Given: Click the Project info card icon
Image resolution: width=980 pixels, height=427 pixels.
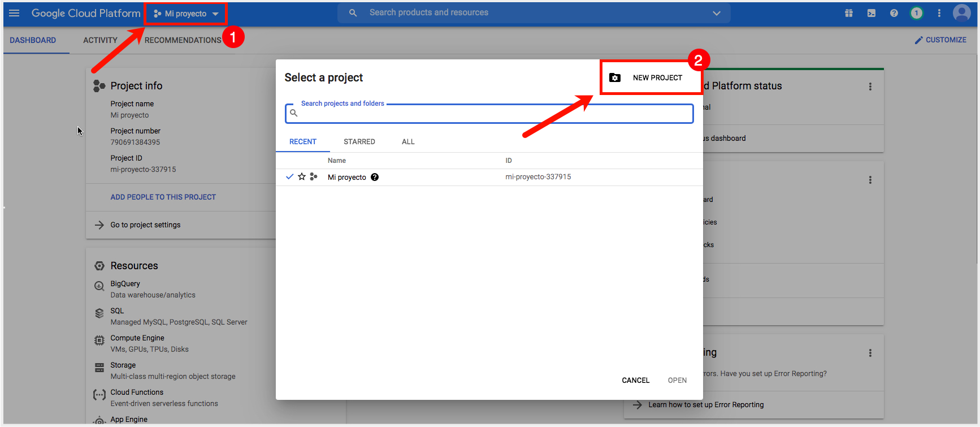Looking at the screenshot, I should 99,86.
